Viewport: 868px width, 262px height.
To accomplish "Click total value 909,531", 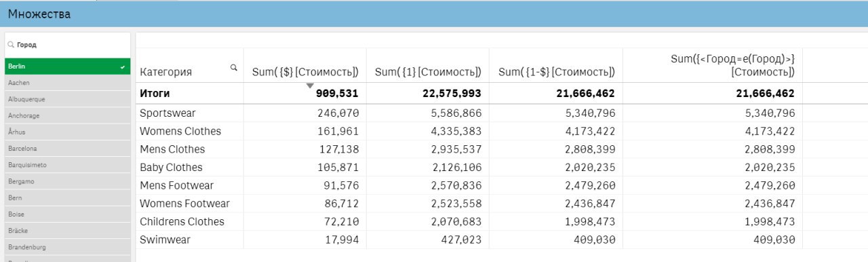I will [x=337, y=93].
